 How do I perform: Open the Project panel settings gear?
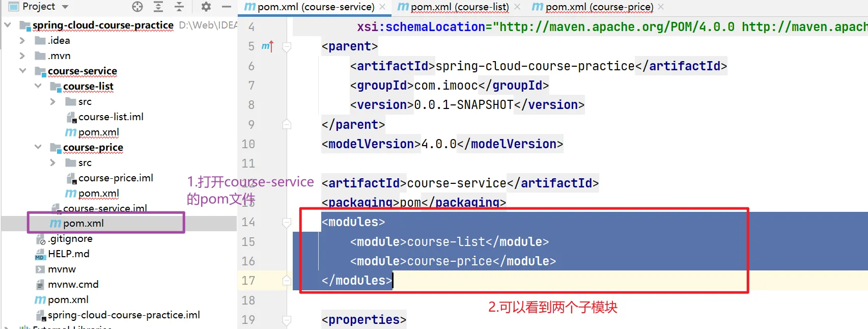(x=206, y=7)
